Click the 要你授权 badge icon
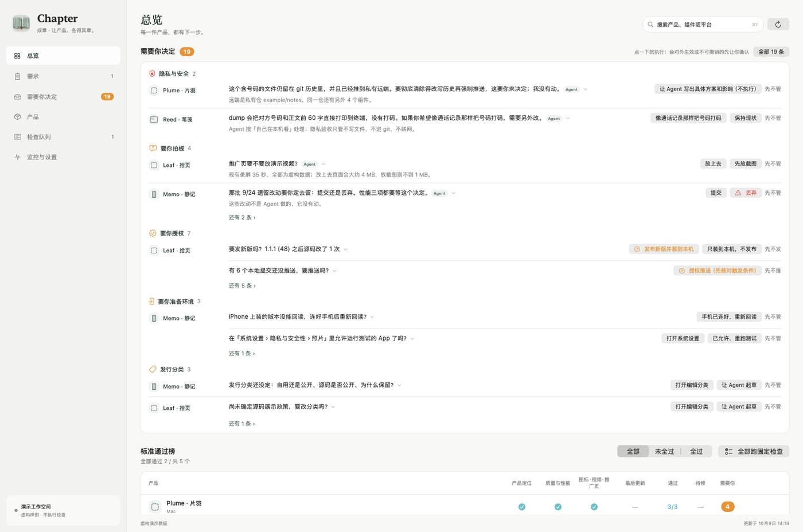 [153, 233]
